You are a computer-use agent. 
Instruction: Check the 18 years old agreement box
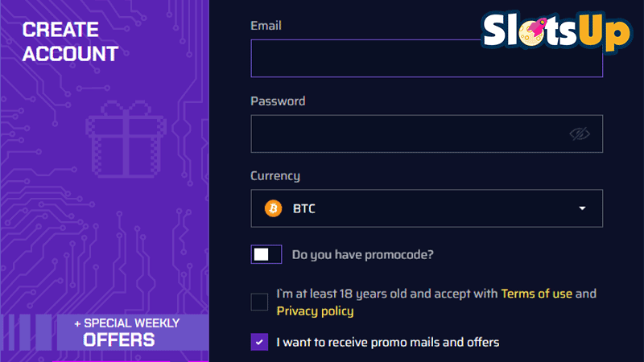[259, 302]
